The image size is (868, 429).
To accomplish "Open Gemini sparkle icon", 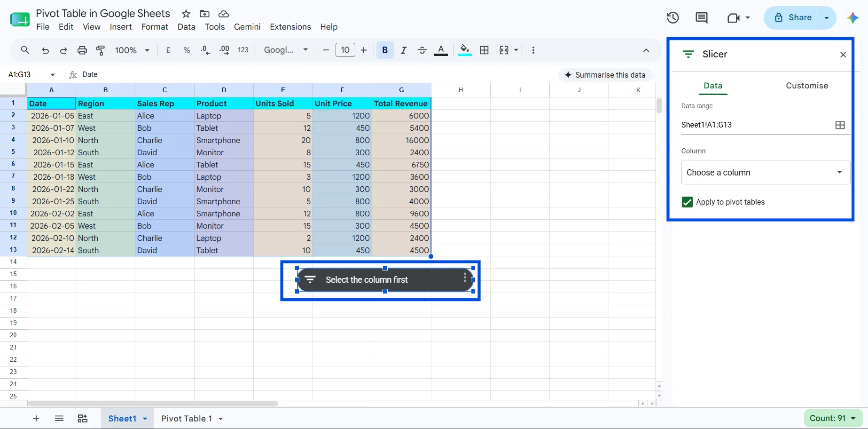I will [852, 18].
